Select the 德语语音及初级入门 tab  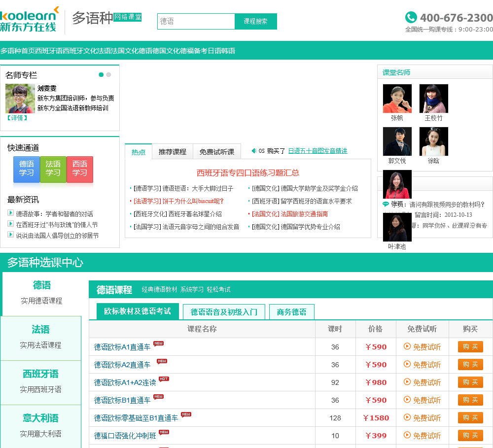pyautogui.click(x=224, y=312)
